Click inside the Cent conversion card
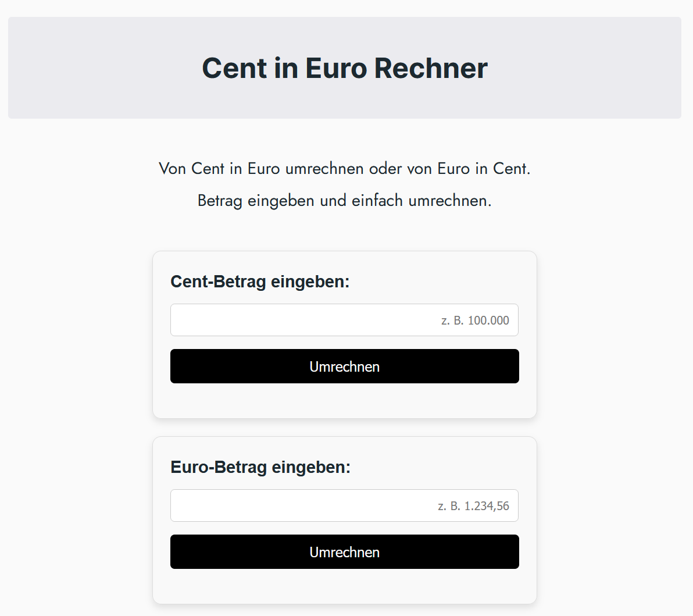693x616 pixels. pos(344,401)
